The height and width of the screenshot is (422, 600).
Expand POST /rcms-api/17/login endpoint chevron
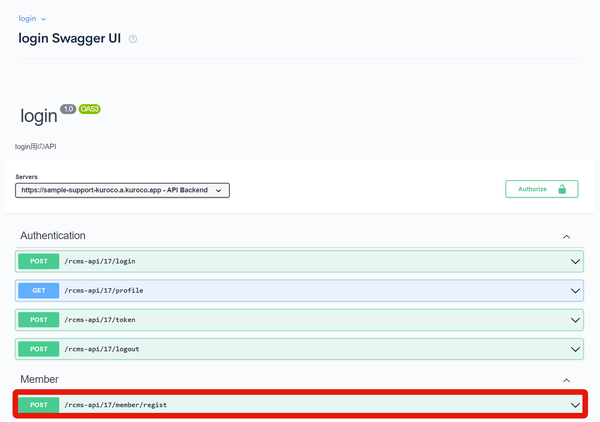[x=575, y=262]
